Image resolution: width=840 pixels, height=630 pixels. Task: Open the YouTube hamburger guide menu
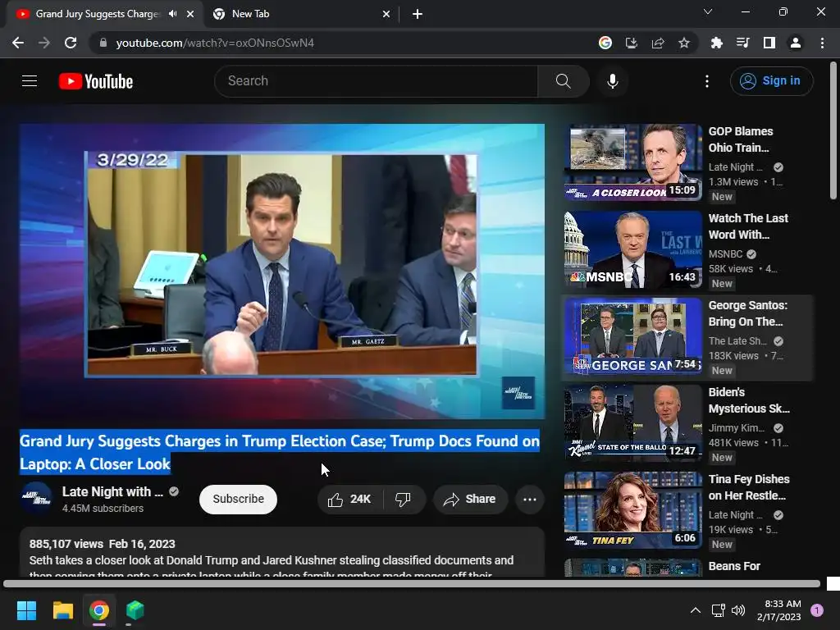30,81
